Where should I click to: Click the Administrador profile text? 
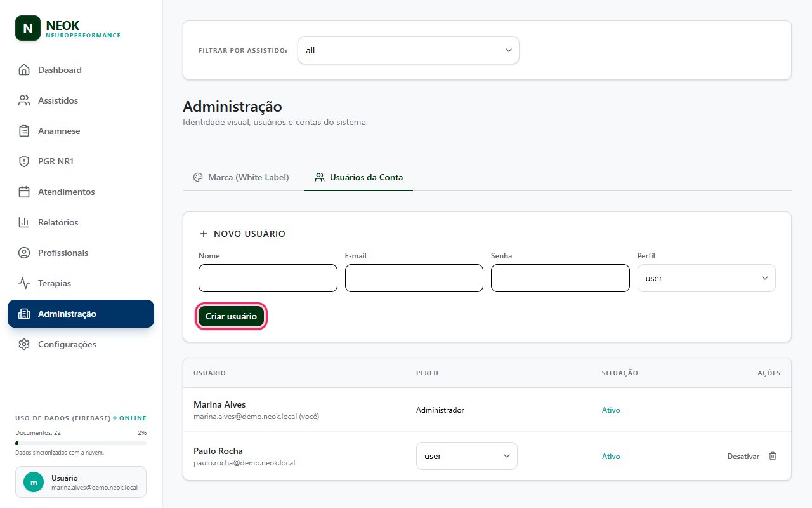440,410
